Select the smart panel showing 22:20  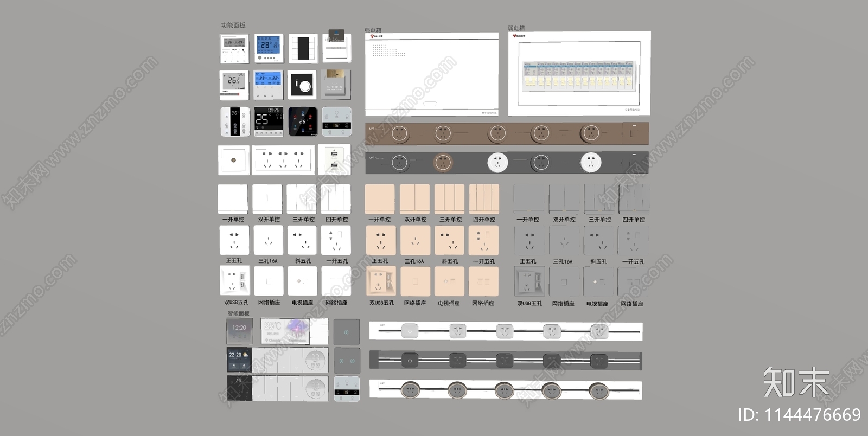[239, 360]
